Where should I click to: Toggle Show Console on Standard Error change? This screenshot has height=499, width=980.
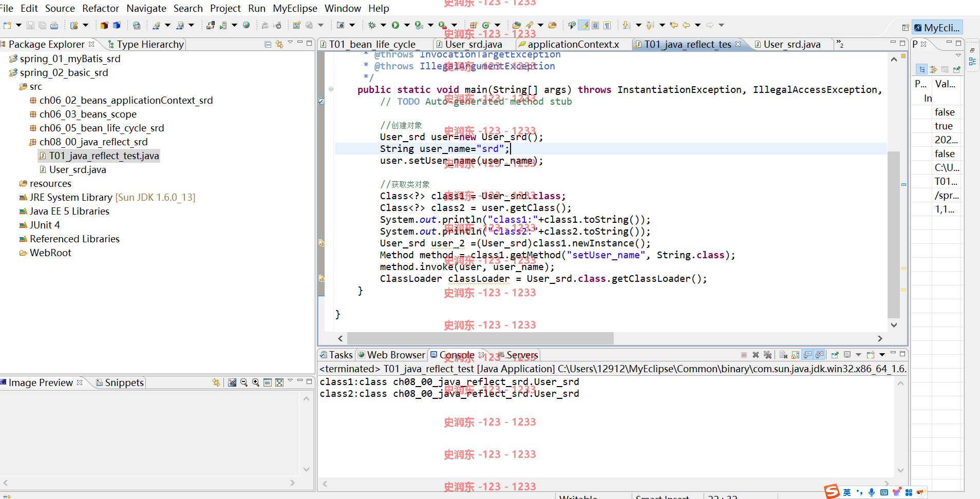coord(819,355)
